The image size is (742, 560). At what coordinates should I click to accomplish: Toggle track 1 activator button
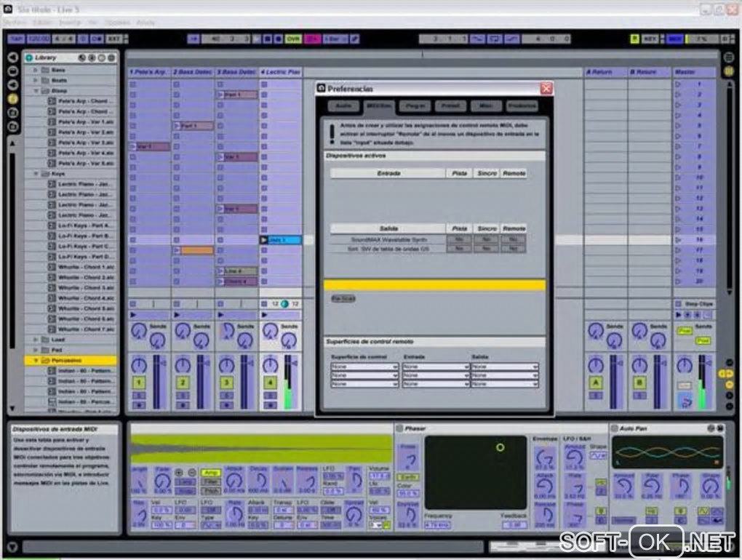(x=139, y=382)
